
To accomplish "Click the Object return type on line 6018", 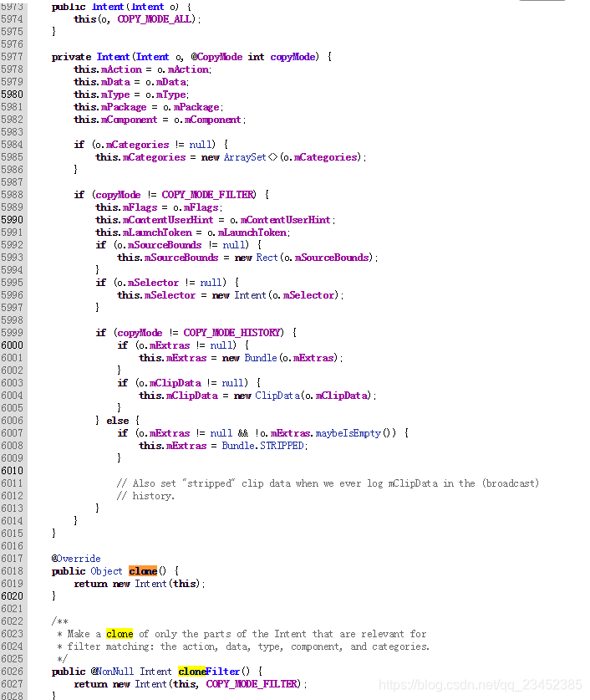I will point(106,571).
